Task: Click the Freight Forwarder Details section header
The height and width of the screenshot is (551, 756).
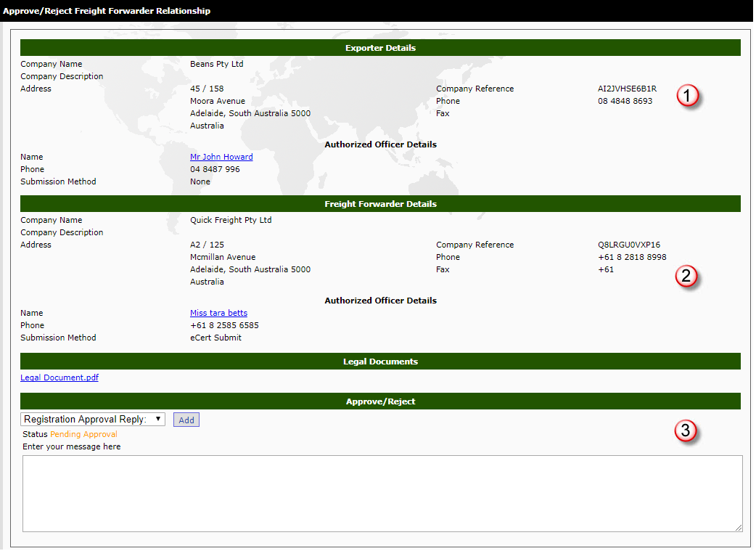Action: point(380,204)
